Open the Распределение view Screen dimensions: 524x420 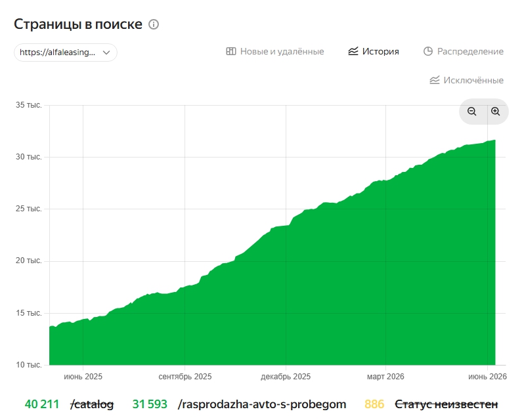(x=464, y=51)
